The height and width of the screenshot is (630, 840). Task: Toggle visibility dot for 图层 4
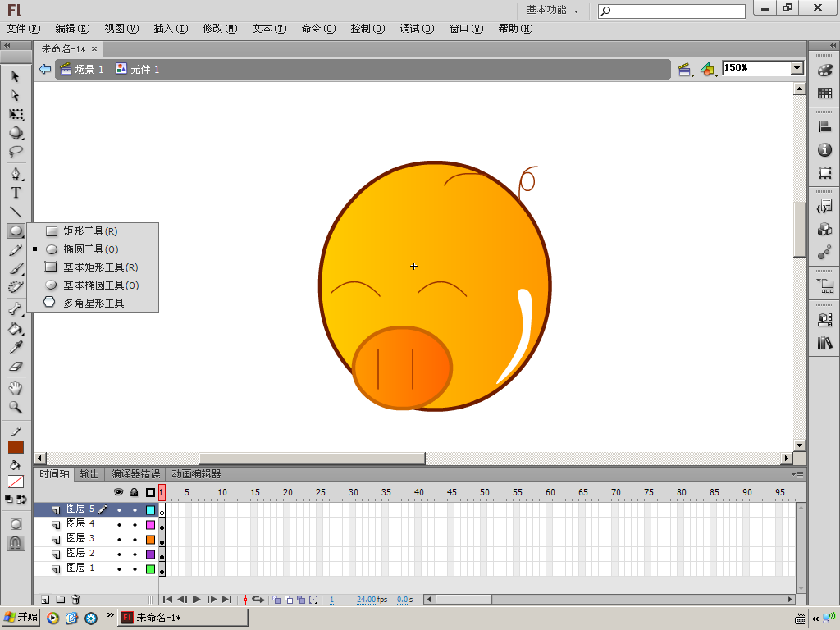119,524
